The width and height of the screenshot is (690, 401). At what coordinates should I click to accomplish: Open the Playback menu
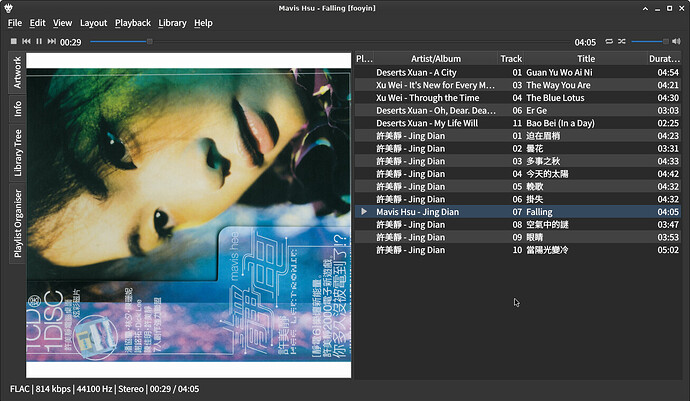coord(133,23)
